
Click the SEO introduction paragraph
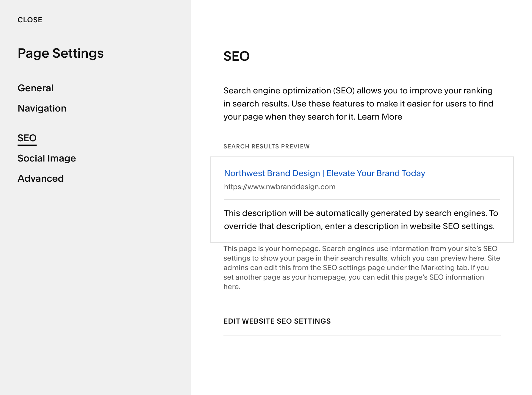(x=358, y=104)
